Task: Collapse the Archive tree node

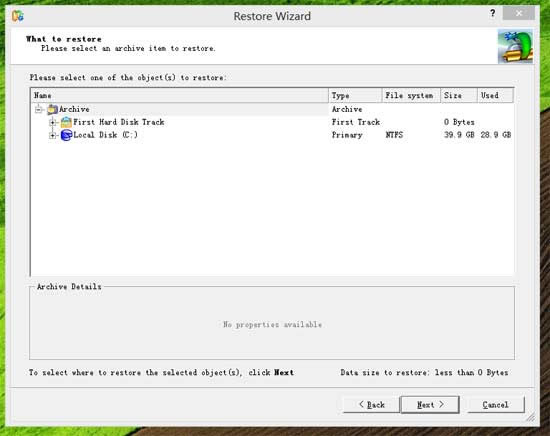Action: [x=39, y=109]
